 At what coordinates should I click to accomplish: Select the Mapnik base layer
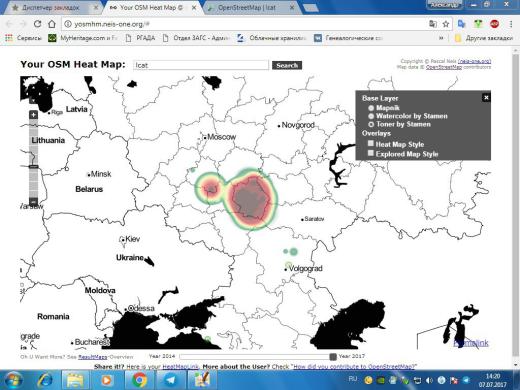coord(371,108)
